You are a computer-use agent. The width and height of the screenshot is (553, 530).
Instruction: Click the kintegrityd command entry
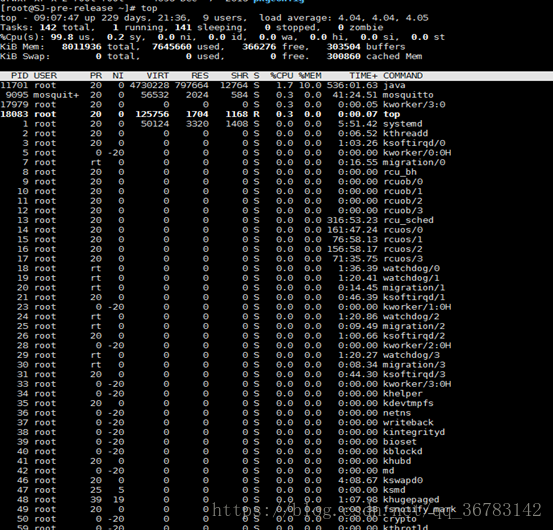[x=414, y=432]
